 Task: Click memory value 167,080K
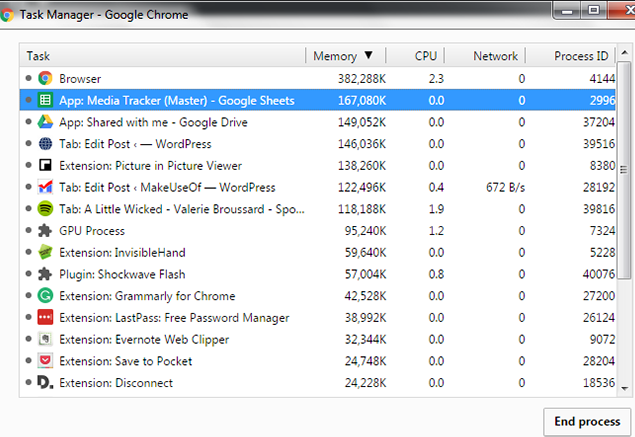(362, 100)
